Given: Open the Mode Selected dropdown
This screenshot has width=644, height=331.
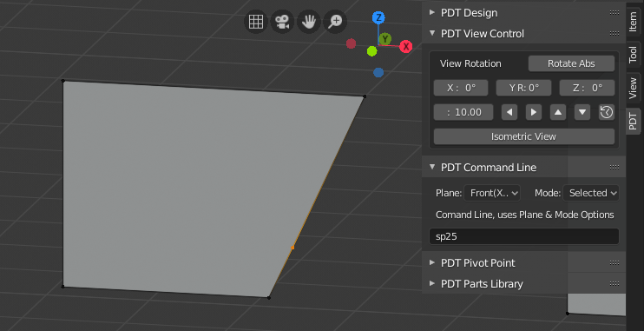Looking at the screenshot, I should [590, 193].
